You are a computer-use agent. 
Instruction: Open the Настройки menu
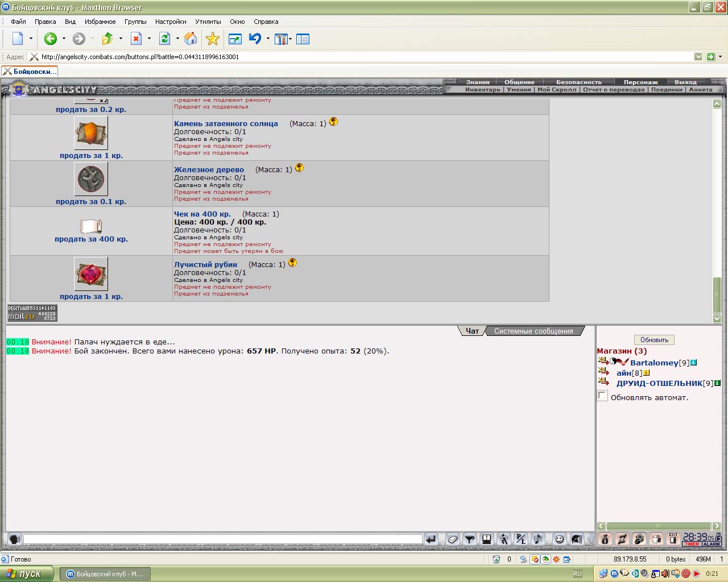(x=171, y=22)
